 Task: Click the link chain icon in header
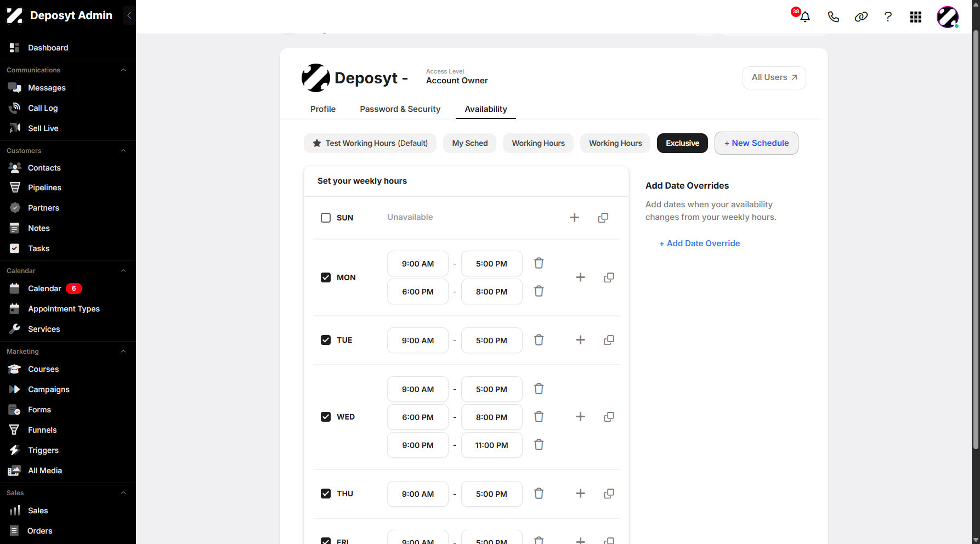861,17
